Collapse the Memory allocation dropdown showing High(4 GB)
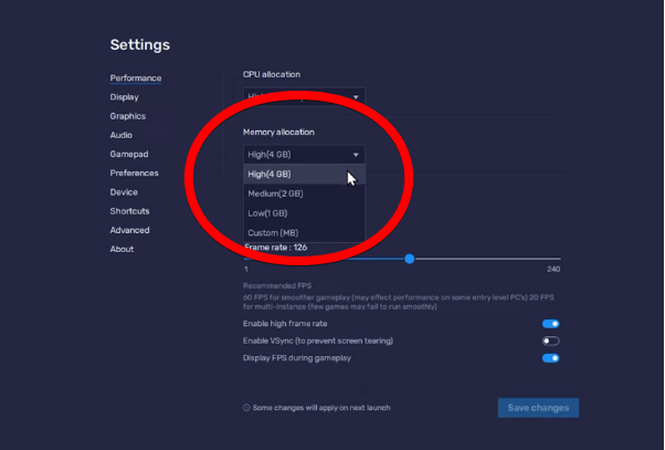The width and height of the screenshot is (665, 450). click(x=304, y=154)
